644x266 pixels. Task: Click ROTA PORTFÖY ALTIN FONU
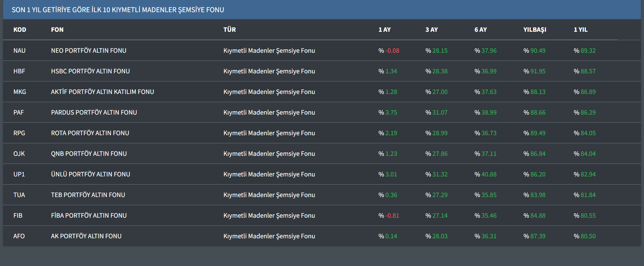pyautogui.click(x=90, y=133)
